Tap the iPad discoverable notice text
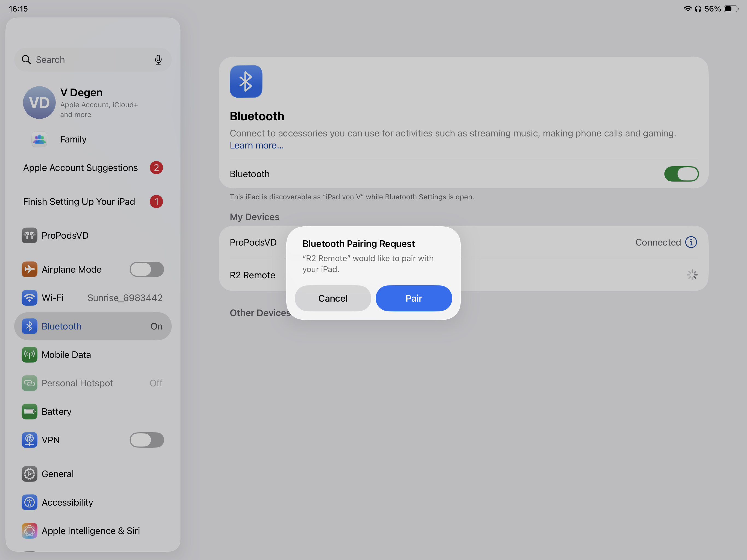 click(352, 197)
